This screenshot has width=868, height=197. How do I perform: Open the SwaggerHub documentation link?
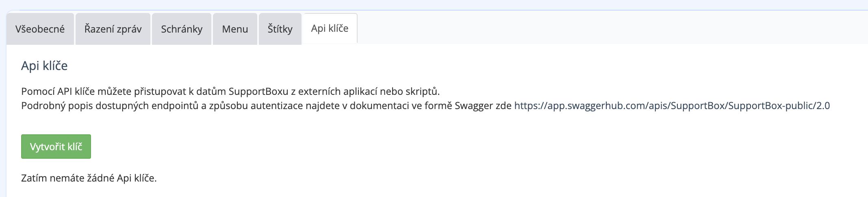672,106
